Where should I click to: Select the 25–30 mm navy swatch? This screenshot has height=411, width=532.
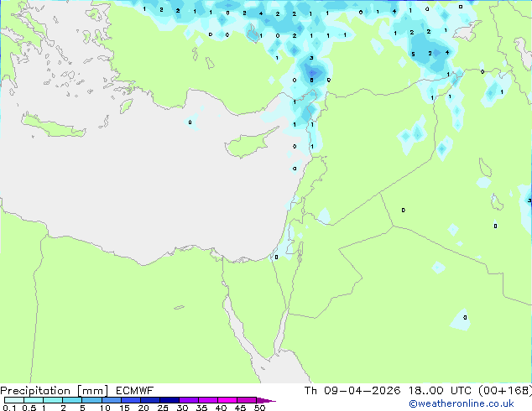click(169, 400)
